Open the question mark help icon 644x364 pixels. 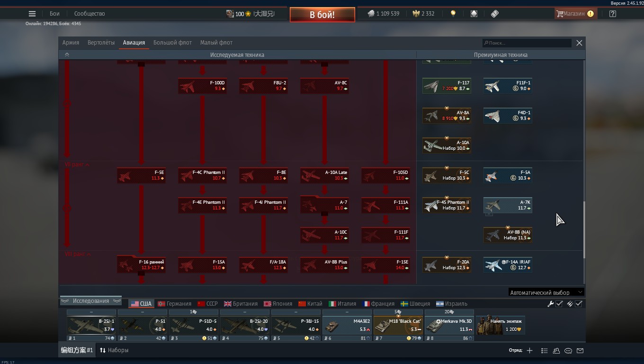[x=613, y=14]
